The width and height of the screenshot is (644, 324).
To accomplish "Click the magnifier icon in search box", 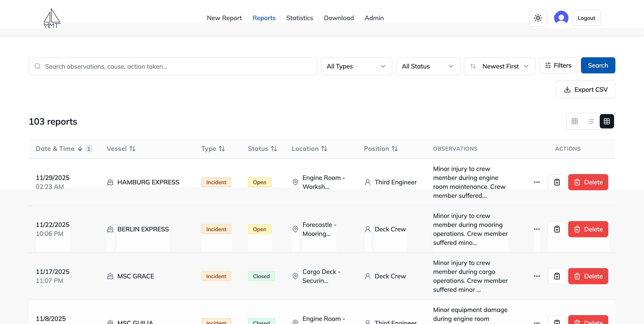I will click(38, 66).
